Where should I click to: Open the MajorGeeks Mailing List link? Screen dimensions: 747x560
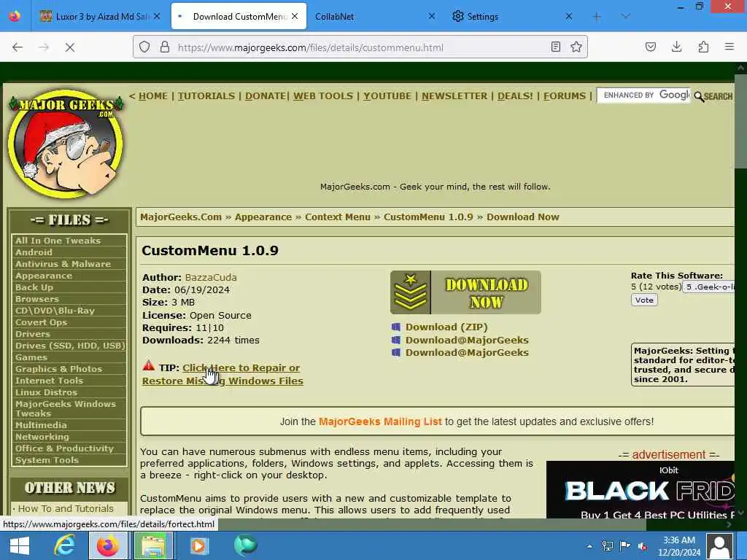tap(380, 421)
